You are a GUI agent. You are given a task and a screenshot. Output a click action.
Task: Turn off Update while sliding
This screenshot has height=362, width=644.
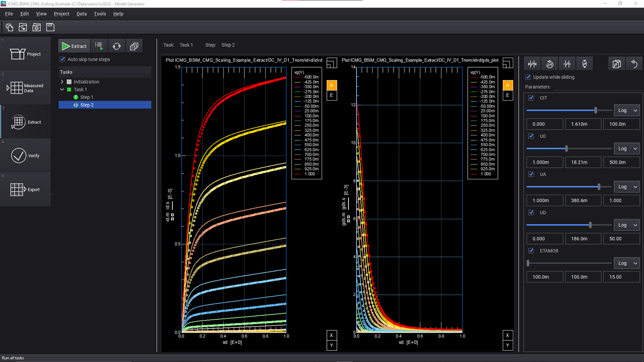click(527, 77)
